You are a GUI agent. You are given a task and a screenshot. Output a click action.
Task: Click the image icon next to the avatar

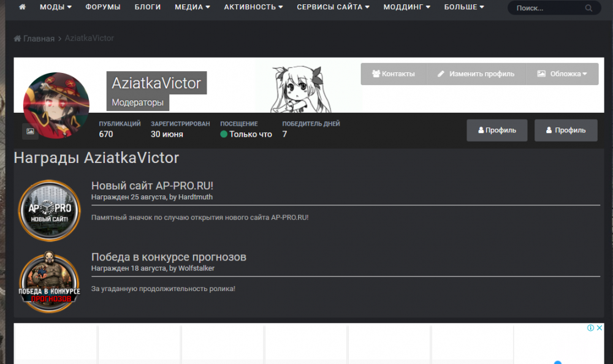coord(30,132)
